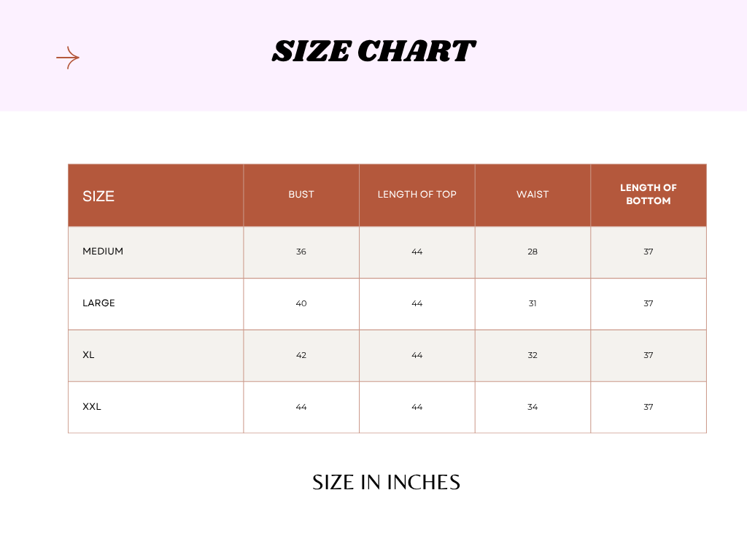Select the XXL size row label

[x=92, y=407]
